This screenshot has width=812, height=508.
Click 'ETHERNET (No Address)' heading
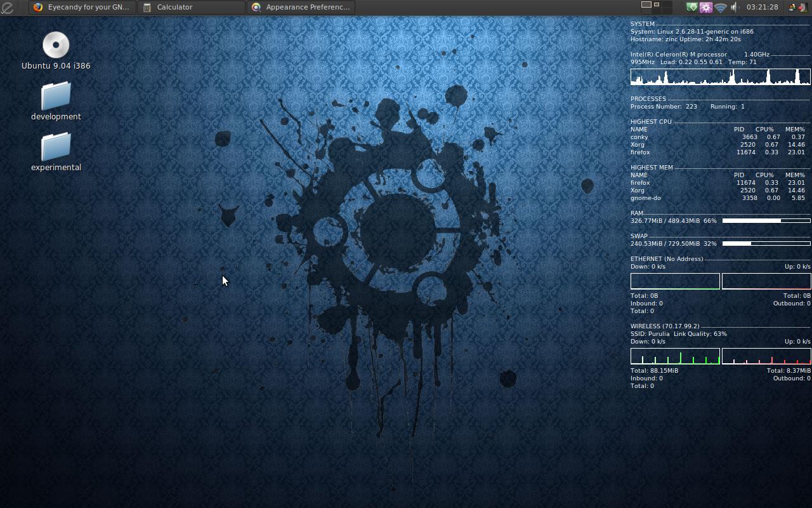click(667, 259)
